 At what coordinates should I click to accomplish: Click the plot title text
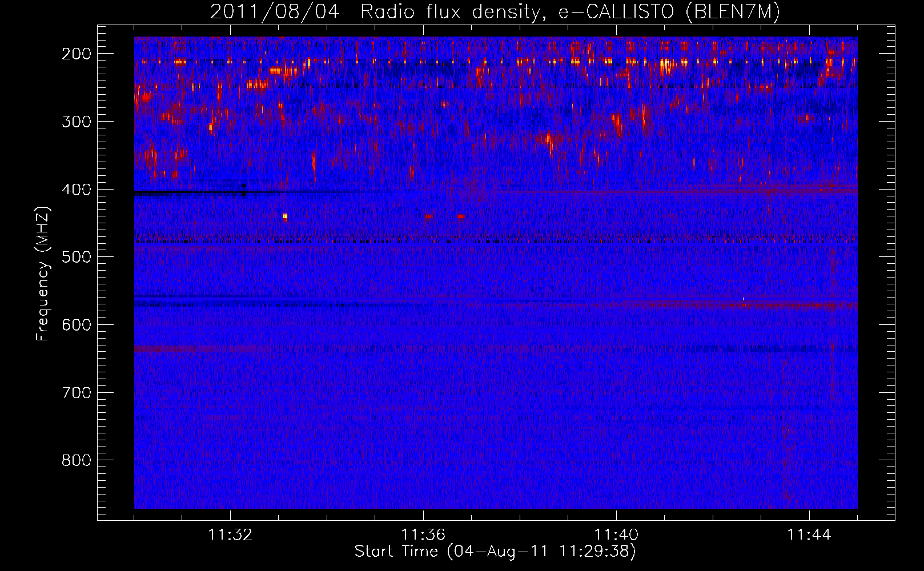tap(495, 11)
